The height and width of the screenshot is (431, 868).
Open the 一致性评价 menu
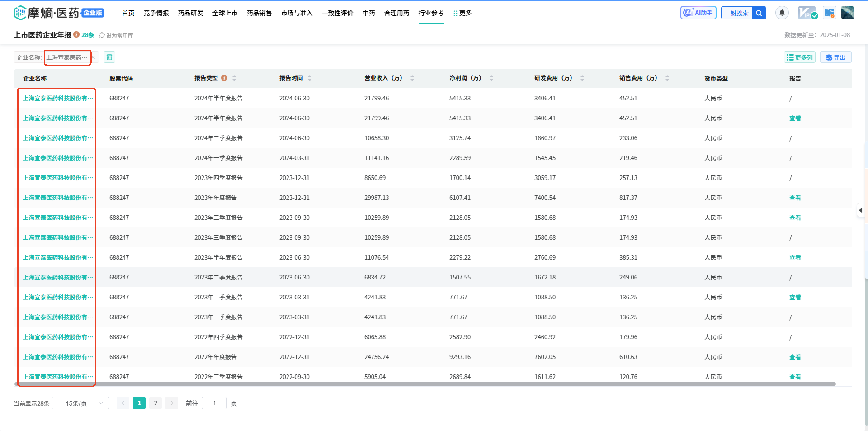coord(338,13)
